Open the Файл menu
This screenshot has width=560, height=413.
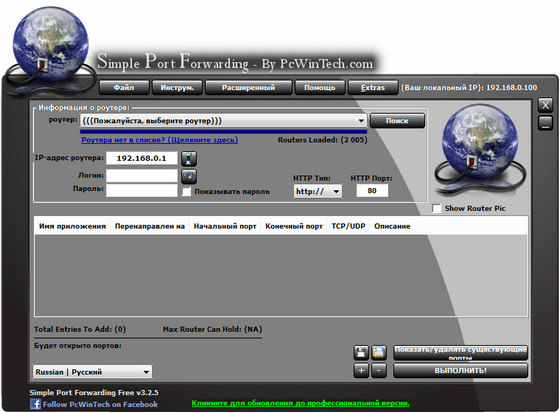coord(124,88)
